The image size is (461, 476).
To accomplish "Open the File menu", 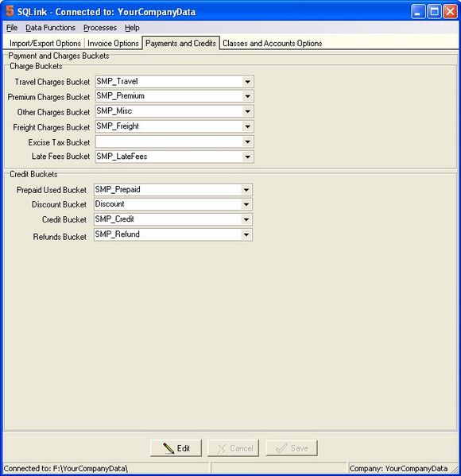I will coord(12,28).
